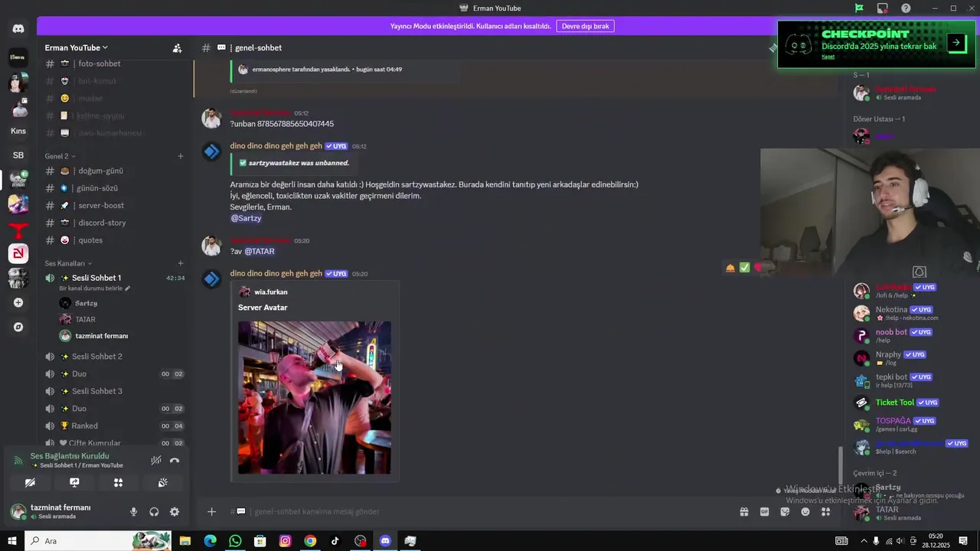Click Devre dışı bırak streamer mode button
Screen dimensions: 980x551
[x=585, y=26]
